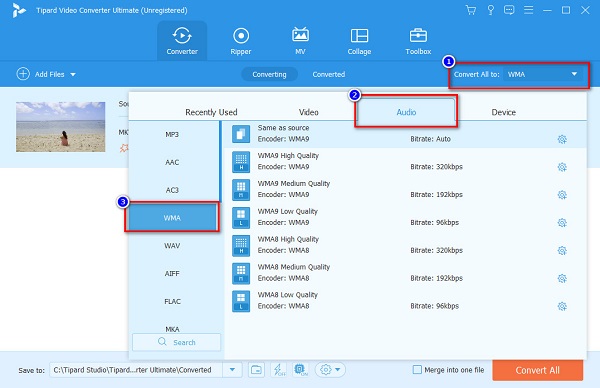Open the Ripper module
The width and height of the screenshot is (600, 388).
tap(241, 41)
